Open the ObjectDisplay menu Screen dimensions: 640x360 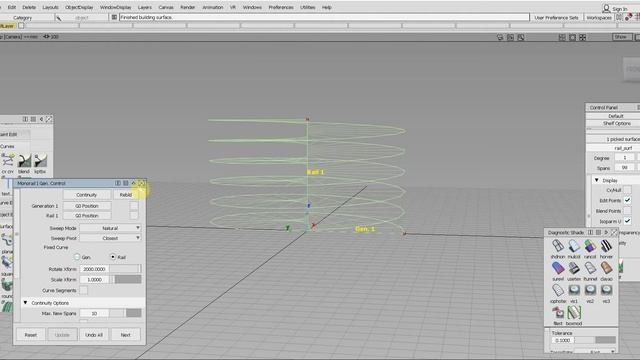click(x=79, y=7)
